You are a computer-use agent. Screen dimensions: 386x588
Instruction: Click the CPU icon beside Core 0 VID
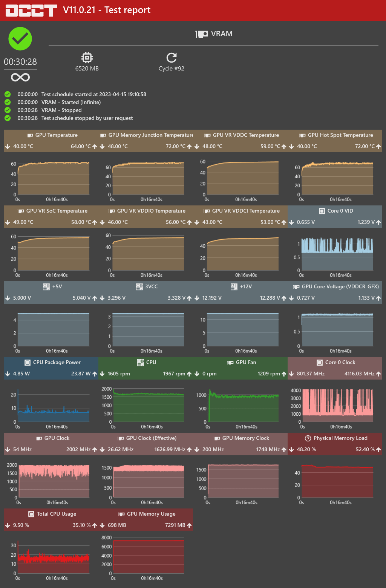coord(322,211)
